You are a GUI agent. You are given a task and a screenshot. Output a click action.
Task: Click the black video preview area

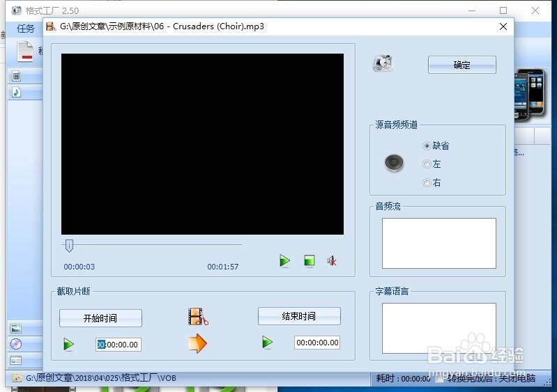tap(202, 144)
